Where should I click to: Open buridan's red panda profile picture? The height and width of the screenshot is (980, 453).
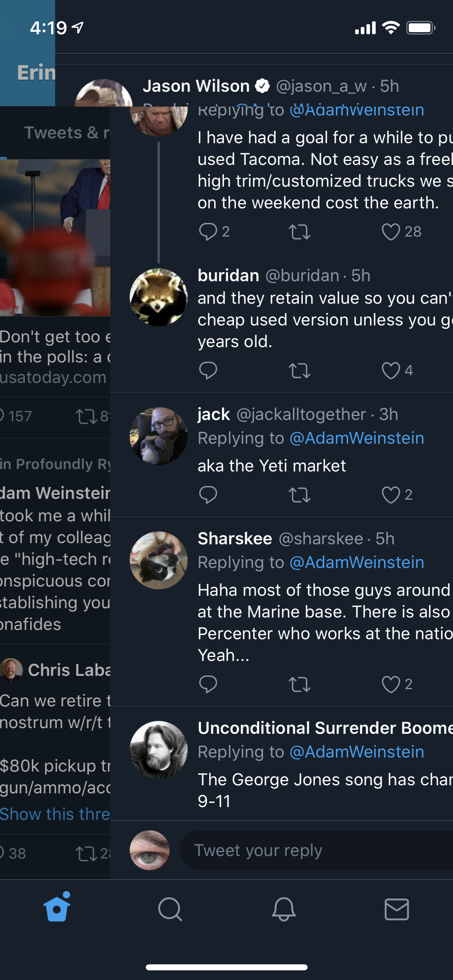pos(159,297)
